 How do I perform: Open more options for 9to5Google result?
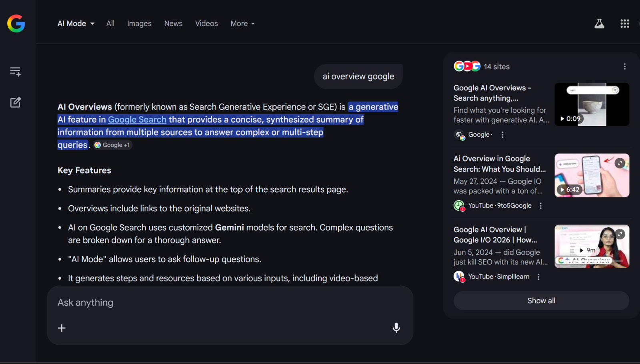tap(540, 206)
